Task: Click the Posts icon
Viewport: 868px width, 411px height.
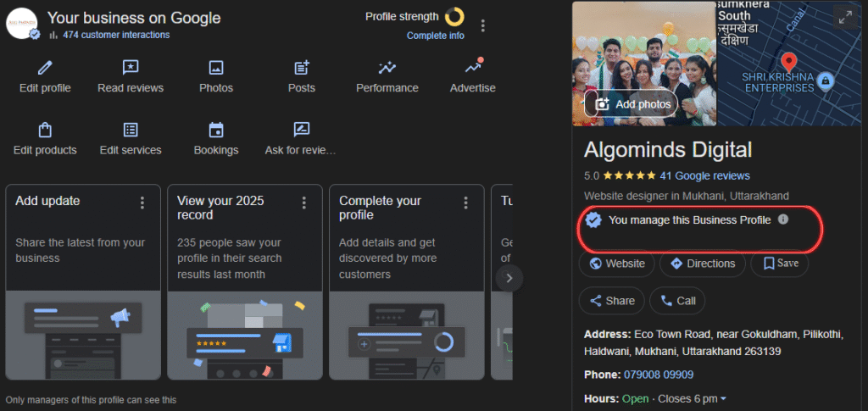Action: [x=301, y=68]
